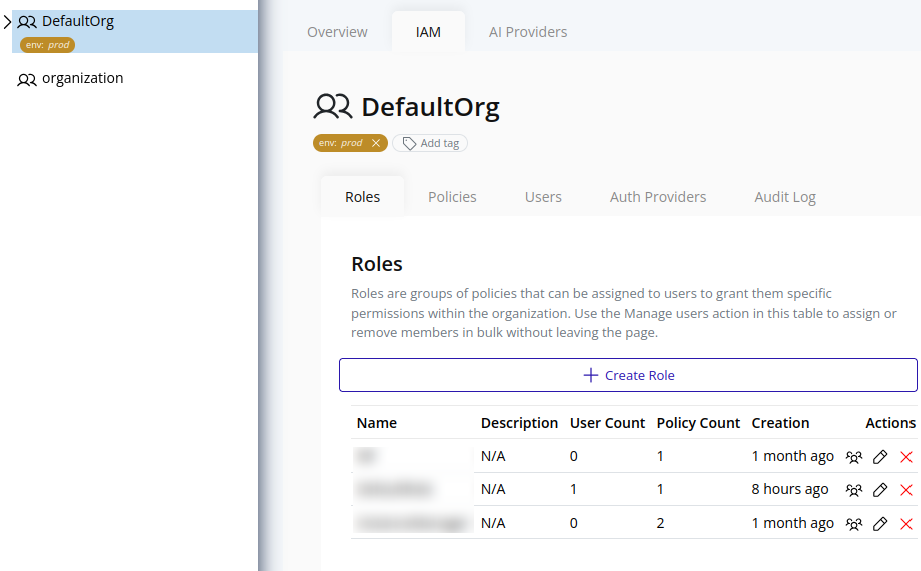Screen dimensions: 921x571
Task: Click the Add tag button
Action: tap(430, 143)
